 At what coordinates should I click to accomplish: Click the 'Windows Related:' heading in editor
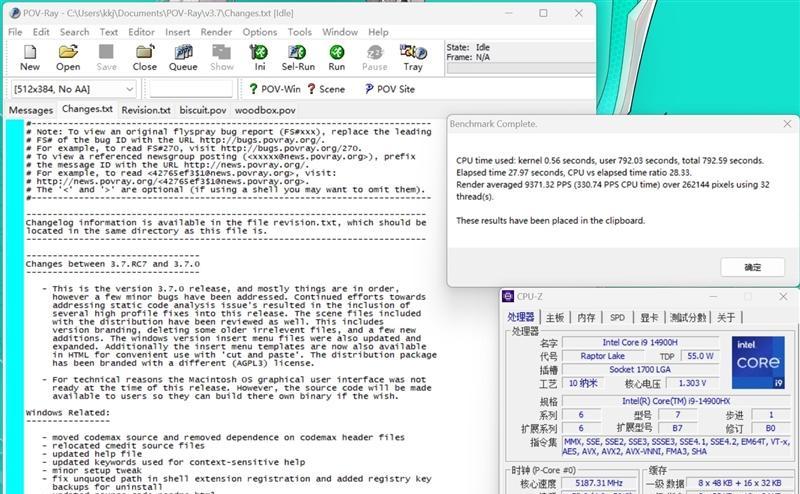click(x=68, y=412)
